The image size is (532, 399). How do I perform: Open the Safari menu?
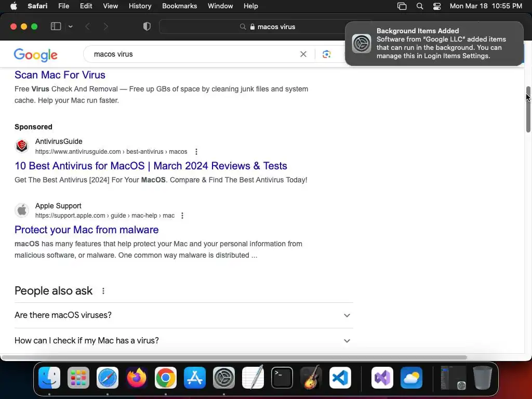pos(37,6)
